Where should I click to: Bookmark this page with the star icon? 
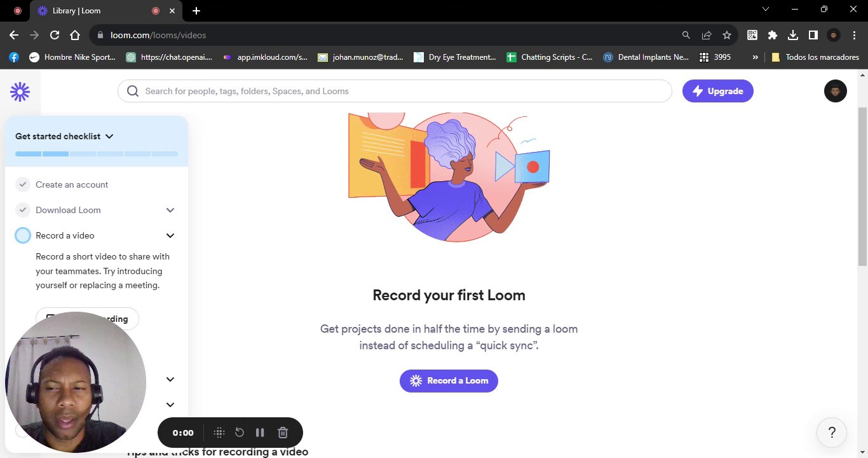(727, 35)
